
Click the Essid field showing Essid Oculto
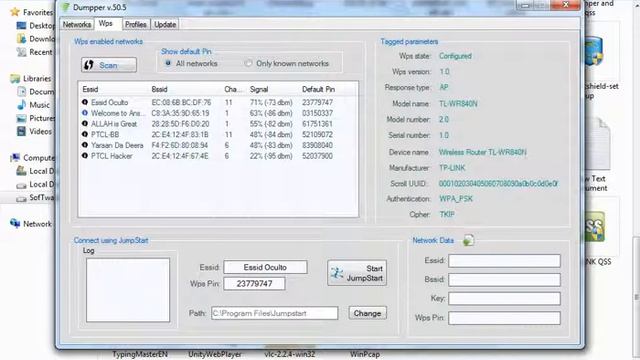click(x=265, y=267)
